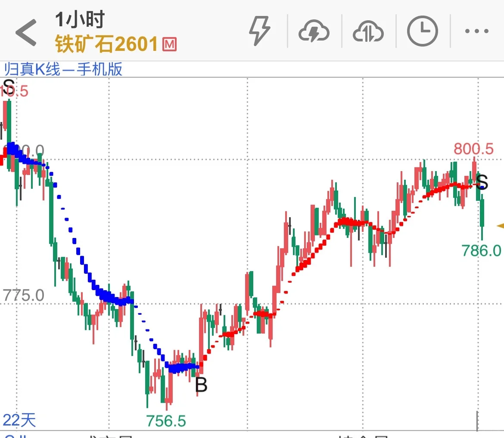Image resolution: width=504 pixels, height=438 pixels.
Task: Tap the red M badge beside 铁矿石2601
Action: coord(169,44)
